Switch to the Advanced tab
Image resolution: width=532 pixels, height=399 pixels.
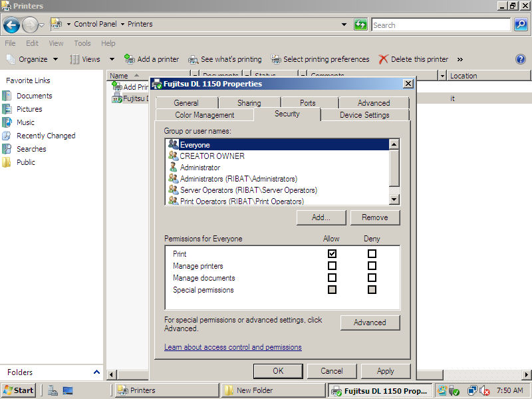(x=374, y=103)
